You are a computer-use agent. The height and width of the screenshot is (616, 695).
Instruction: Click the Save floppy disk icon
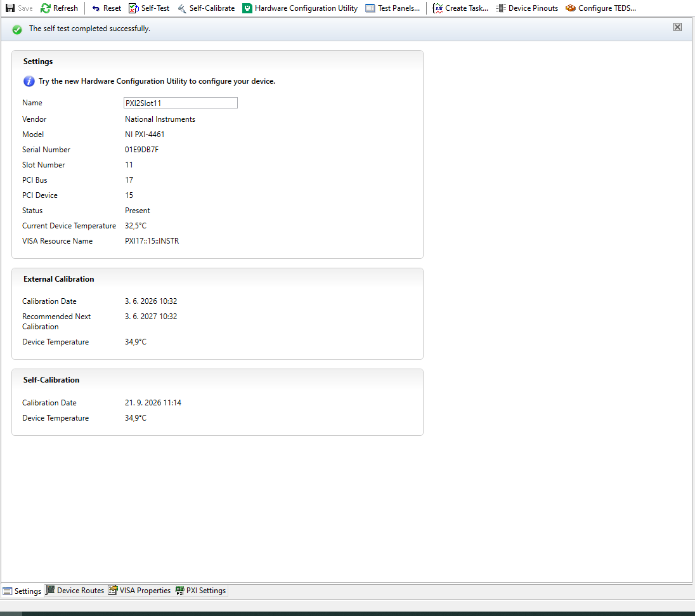coord(10,8)
